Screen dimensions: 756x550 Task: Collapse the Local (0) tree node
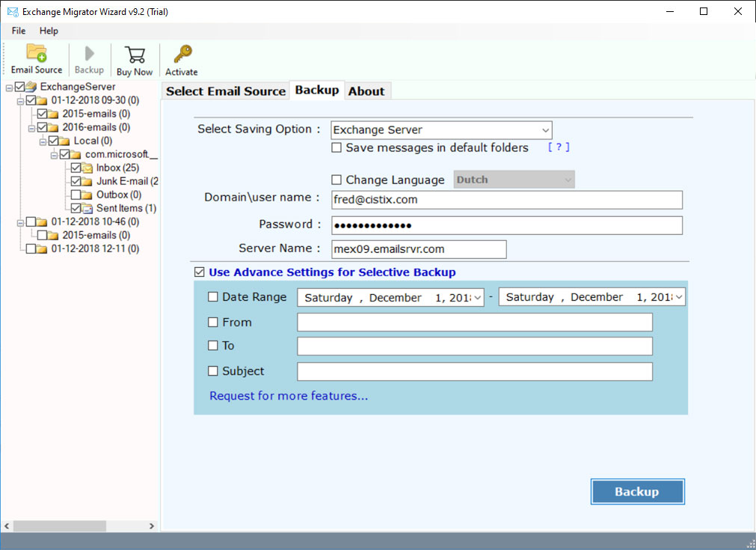[x=43, y=142]
